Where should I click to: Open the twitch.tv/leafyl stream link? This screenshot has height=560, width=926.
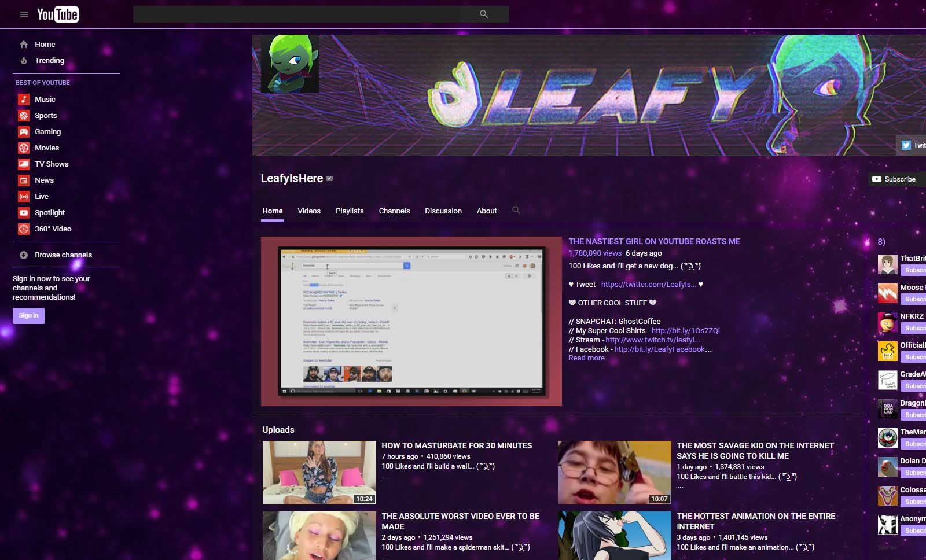click(x=653, y=340)
